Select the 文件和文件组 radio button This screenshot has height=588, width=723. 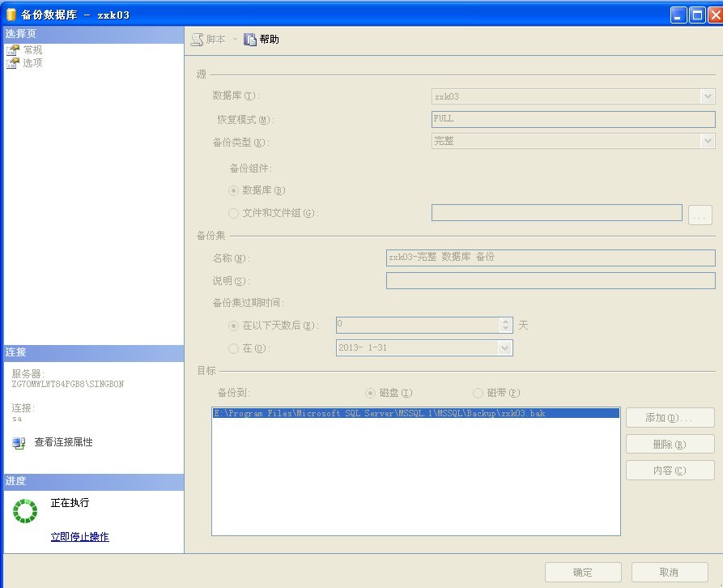point(234,213)
